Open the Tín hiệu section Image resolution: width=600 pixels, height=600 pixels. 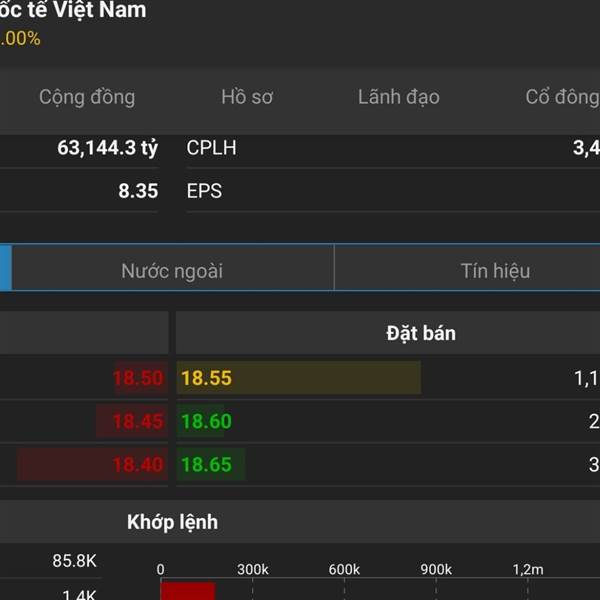coord(495,270)
